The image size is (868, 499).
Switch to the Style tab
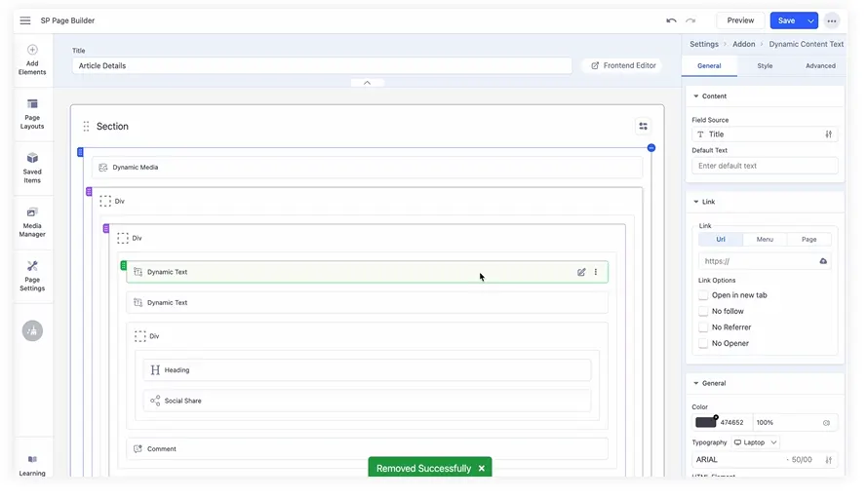click(765, 66)
